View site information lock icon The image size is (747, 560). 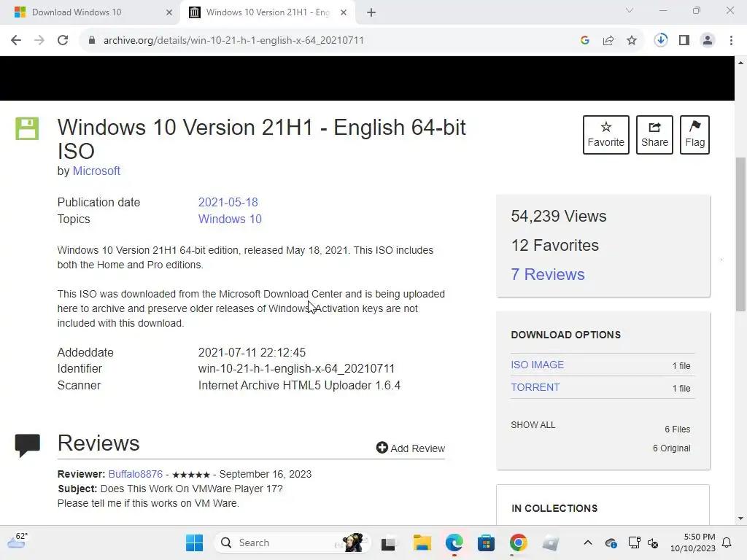pos(92,41)
